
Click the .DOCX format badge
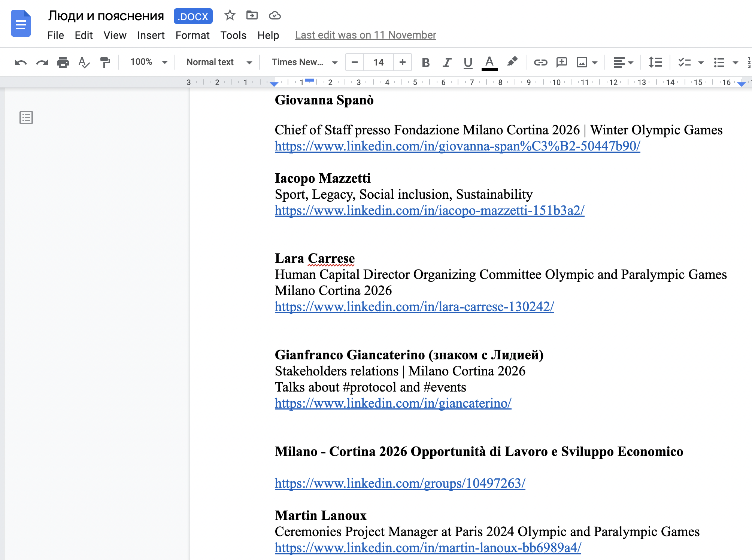[193, 16]
